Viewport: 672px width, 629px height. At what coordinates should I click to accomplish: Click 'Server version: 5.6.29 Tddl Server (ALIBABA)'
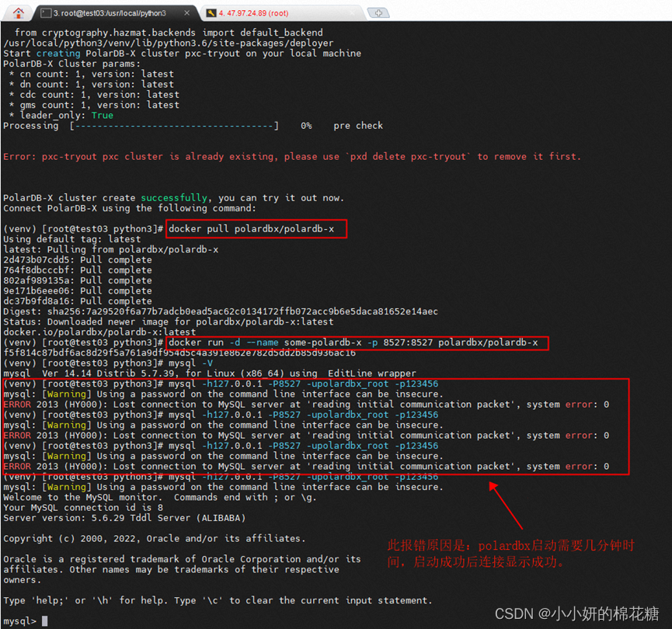point(124,518)
